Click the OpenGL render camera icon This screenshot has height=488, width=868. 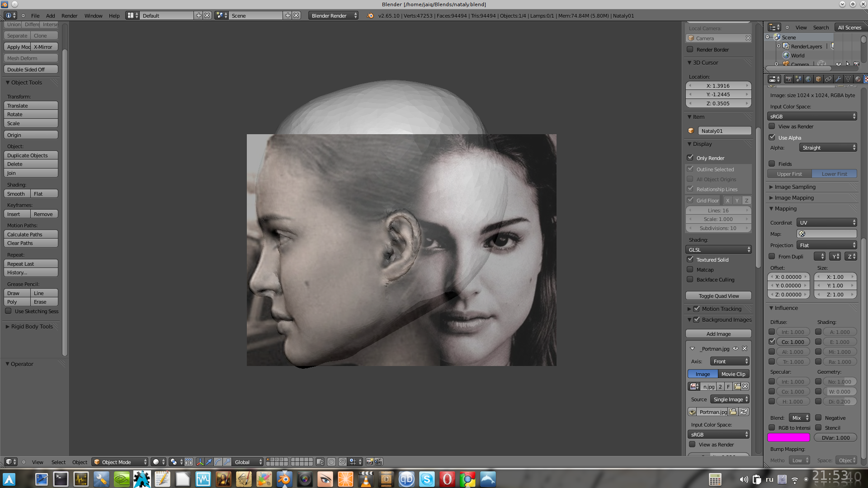pos(369,462)
